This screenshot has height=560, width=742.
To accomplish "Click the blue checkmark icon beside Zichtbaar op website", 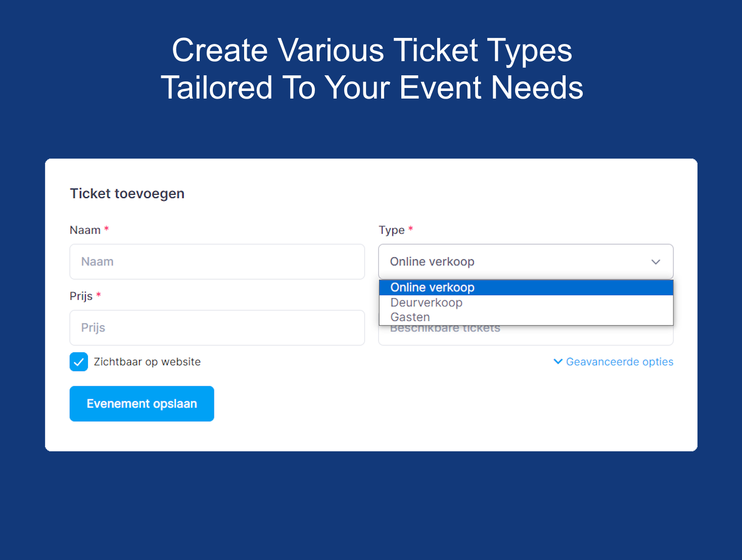I will click(79, 361).
